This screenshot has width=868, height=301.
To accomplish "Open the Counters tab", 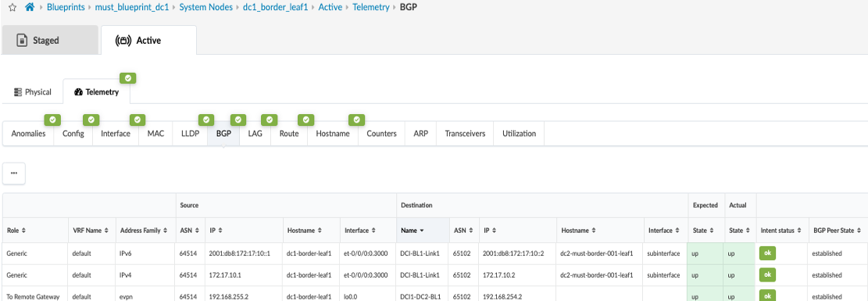I will tap(381, 134).
